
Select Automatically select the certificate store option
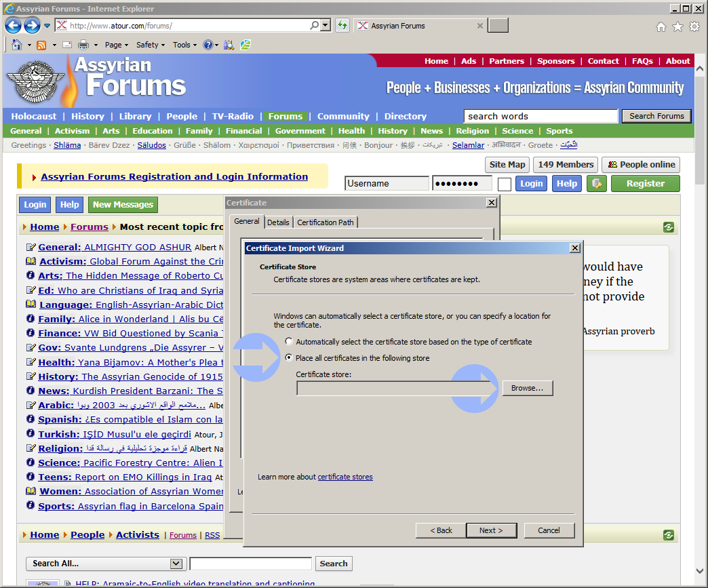(x=289, y=341)
